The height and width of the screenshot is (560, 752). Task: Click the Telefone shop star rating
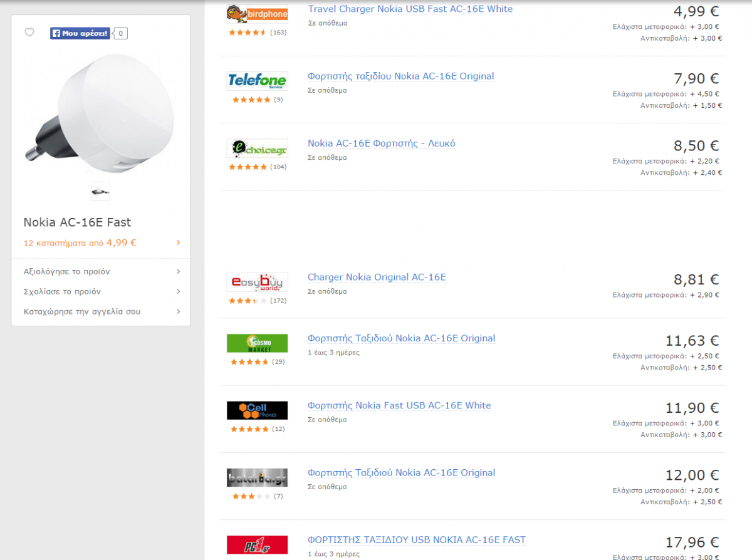tap(249, 100)
